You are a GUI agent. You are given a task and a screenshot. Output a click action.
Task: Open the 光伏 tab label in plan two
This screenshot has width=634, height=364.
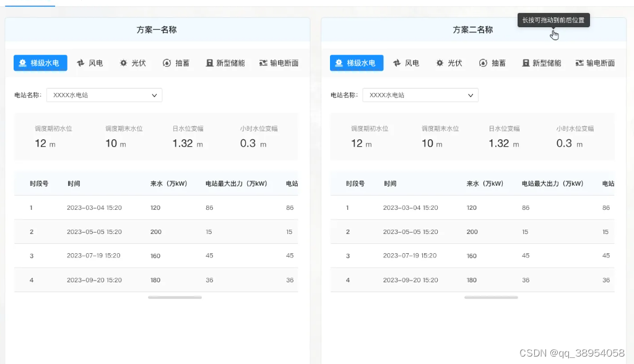click(x=455, y=63)
